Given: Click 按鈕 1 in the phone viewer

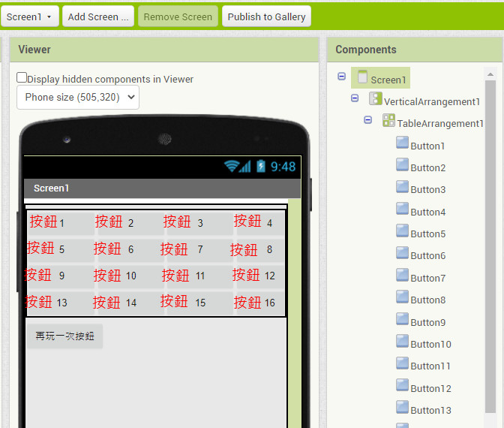Looking at the screenshot, I should tap(61, 222).
